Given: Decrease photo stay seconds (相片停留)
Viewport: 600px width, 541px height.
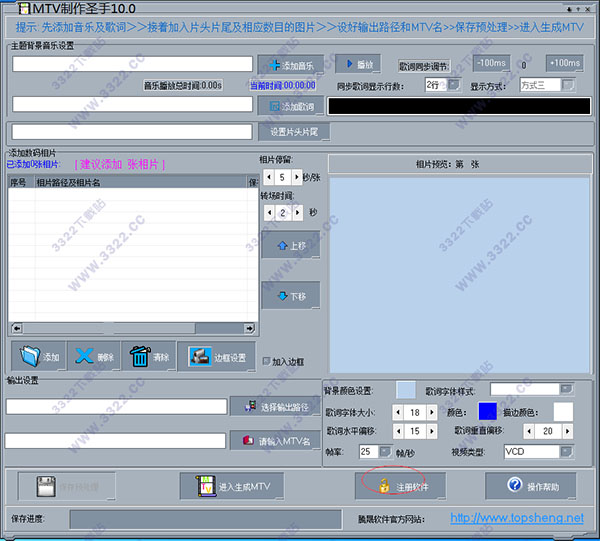Looking at the screenshot, I should pos(269,177).
